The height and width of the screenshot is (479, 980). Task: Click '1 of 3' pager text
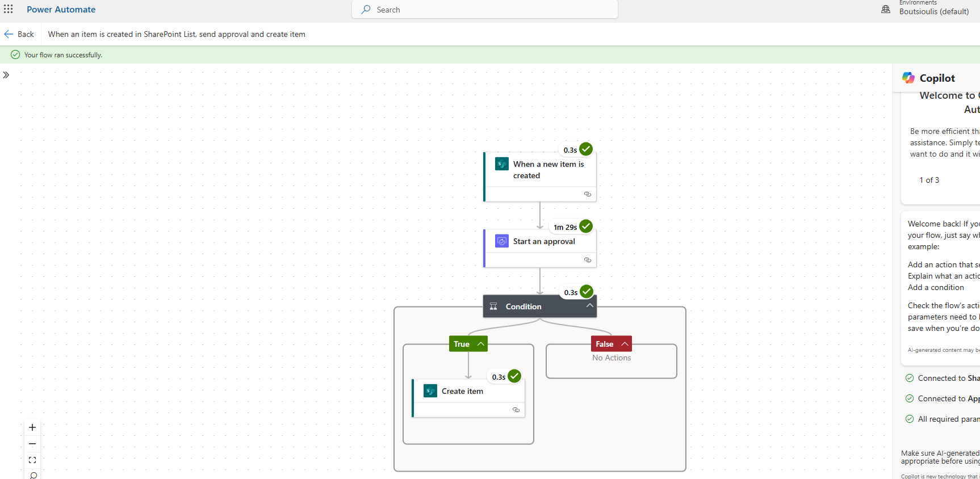[929, 180]
